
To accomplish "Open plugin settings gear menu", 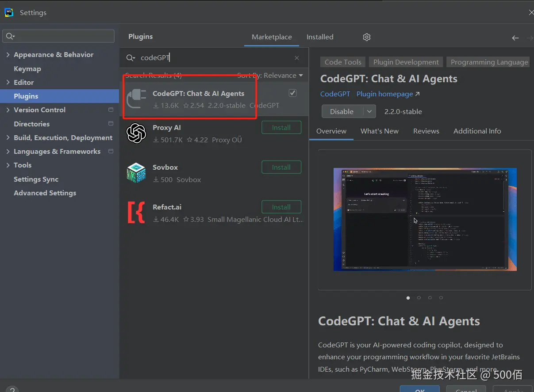I will (x=366, y=37).
